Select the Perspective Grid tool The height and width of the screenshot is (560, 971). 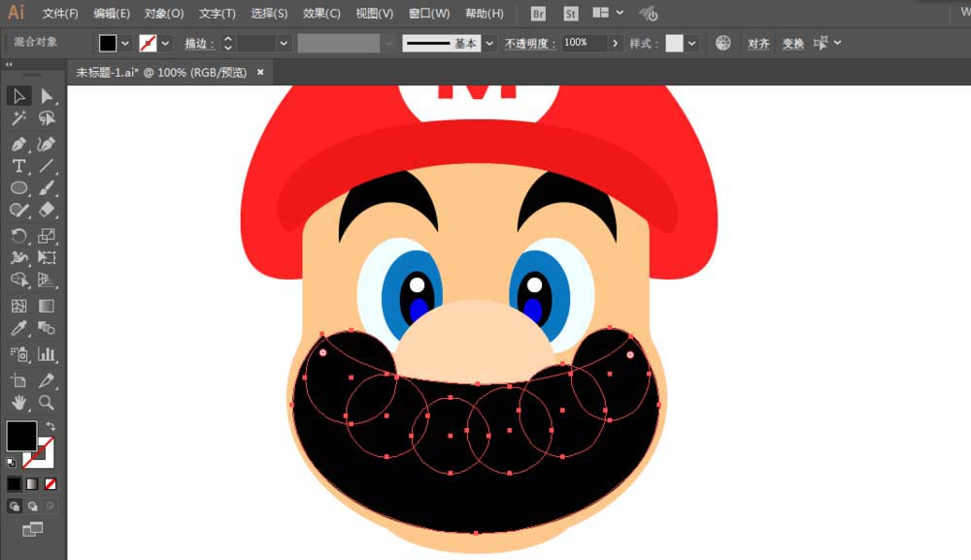click(x=47, y=280)
